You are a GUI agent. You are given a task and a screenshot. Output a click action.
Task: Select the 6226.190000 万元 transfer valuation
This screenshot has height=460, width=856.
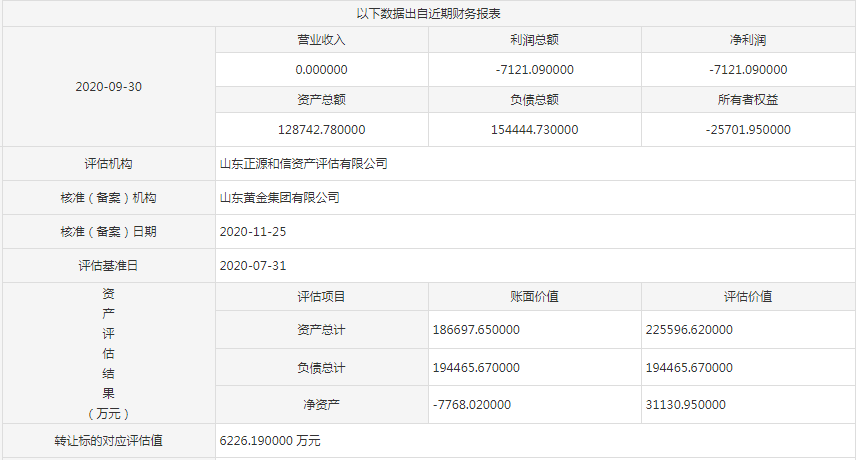270,440
